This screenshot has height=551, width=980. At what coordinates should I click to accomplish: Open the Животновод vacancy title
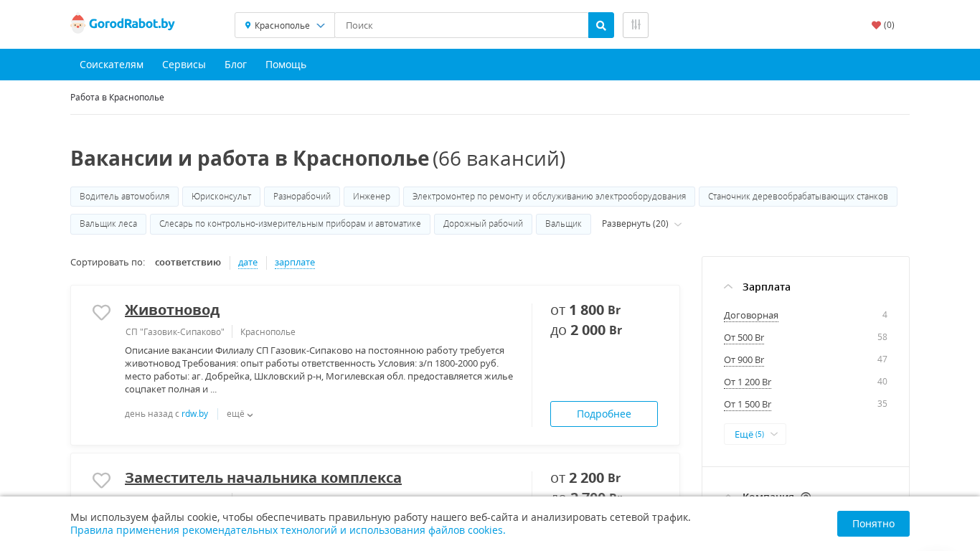[172, 310]
